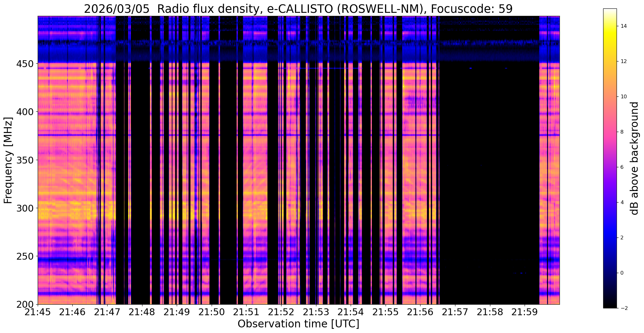Click the 200 frequency tick label
The height and width of the screenshot is (333, 644).
coord(25,305)
